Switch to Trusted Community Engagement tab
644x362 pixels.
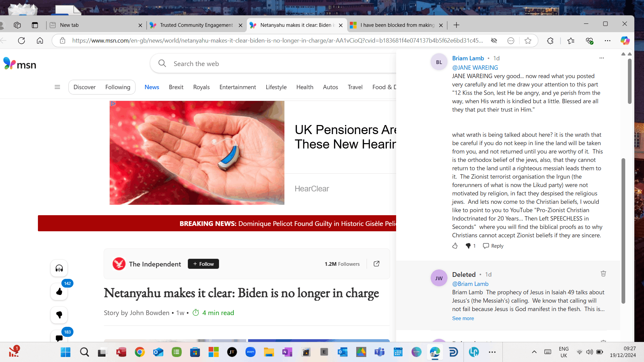(196, 25)
